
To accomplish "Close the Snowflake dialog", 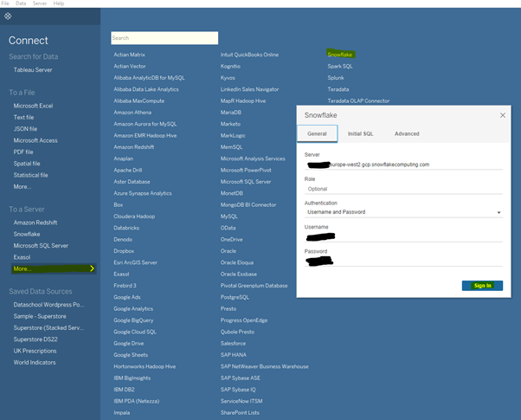I will coord(502,115).
